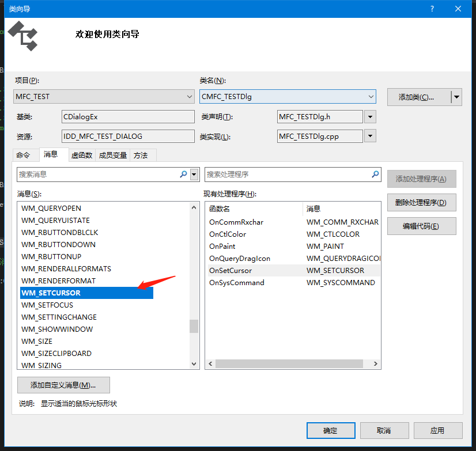Open the Add Class button's dropdown arrow
Viewport: 476px width, 451px height.
coord(456,97)
